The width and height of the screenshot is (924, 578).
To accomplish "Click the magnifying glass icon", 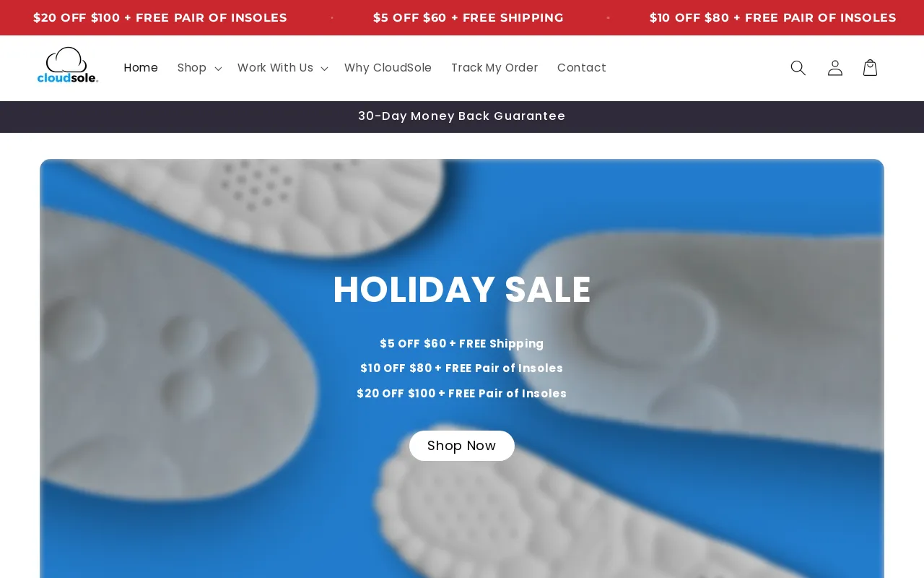I will click(x=798, y=67).
